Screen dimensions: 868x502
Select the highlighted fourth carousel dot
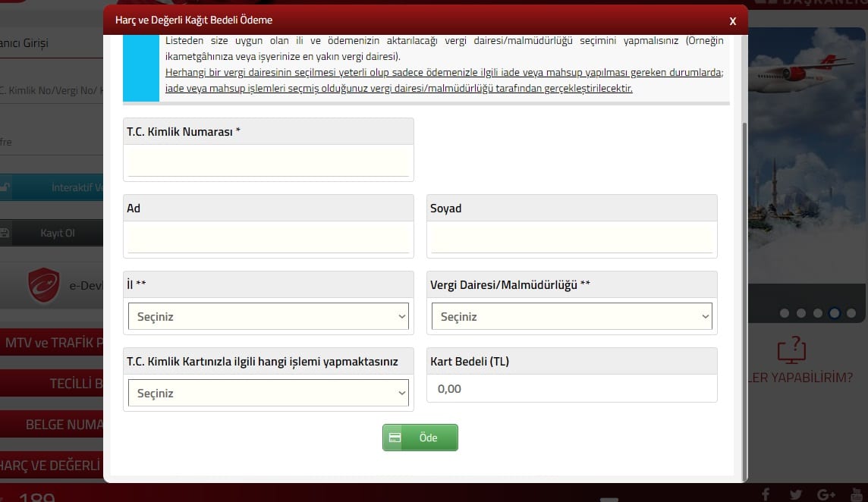pyautogui.click(x=835, y=312)
